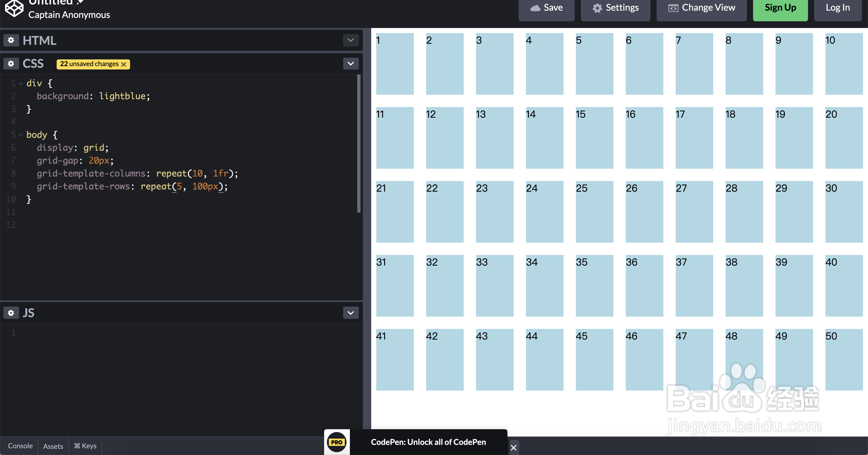The image size is (868, 455).
Task: Dismiss the unsaved changes badge
Action: click(x=124, y=64)
